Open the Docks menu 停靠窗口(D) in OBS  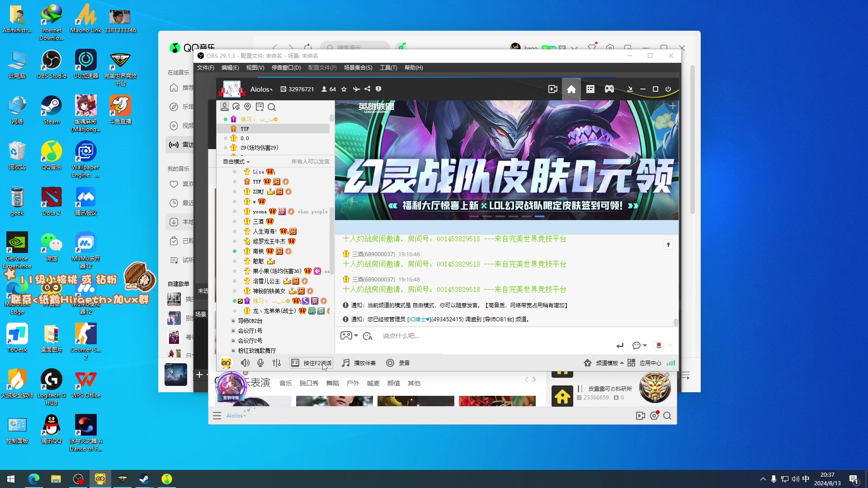(286, 68)
